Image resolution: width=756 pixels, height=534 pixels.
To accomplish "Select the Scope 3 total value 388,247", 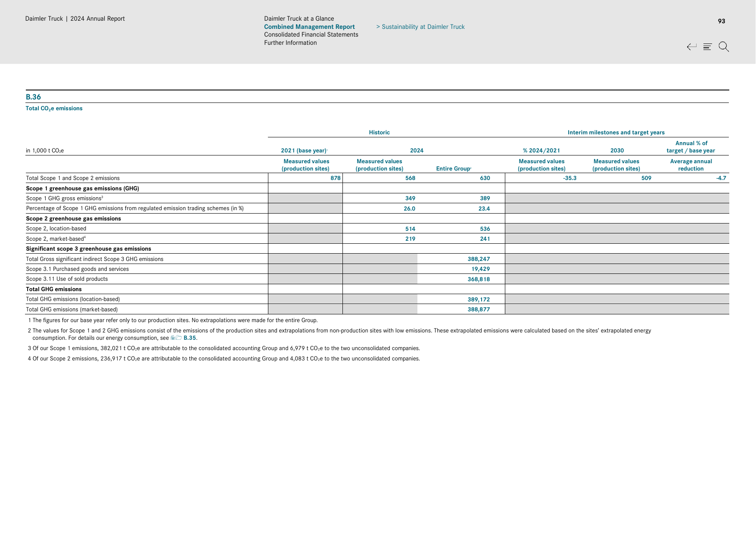I will [x=479, y=259].
